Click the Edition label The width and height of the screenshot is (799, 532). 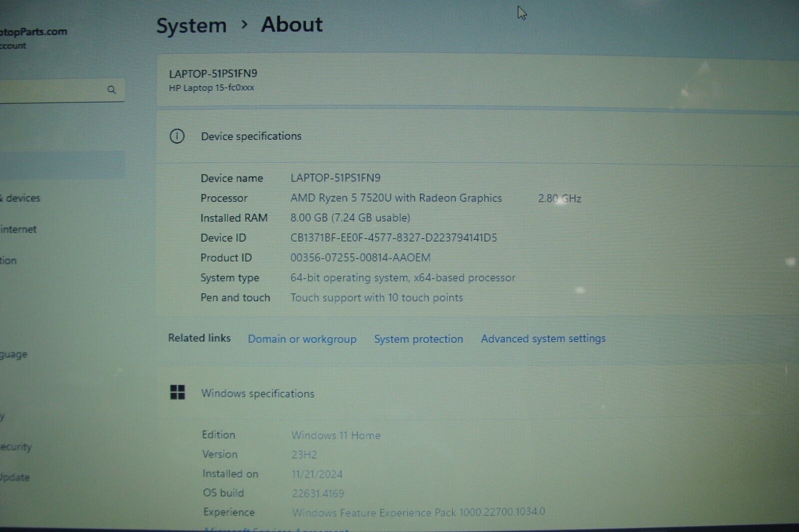218,435
